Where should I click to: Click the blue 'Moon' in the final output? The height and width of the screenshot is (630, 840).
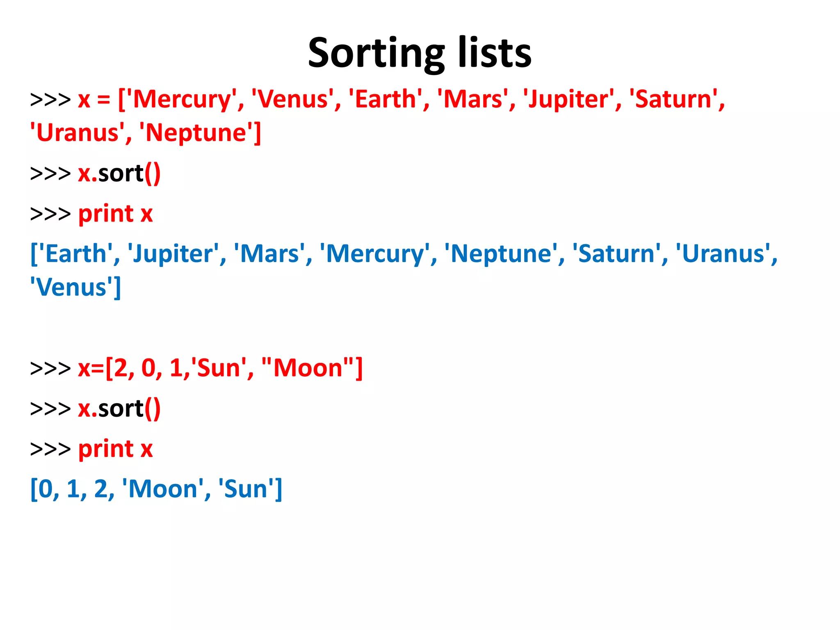[x=163, y=489]
